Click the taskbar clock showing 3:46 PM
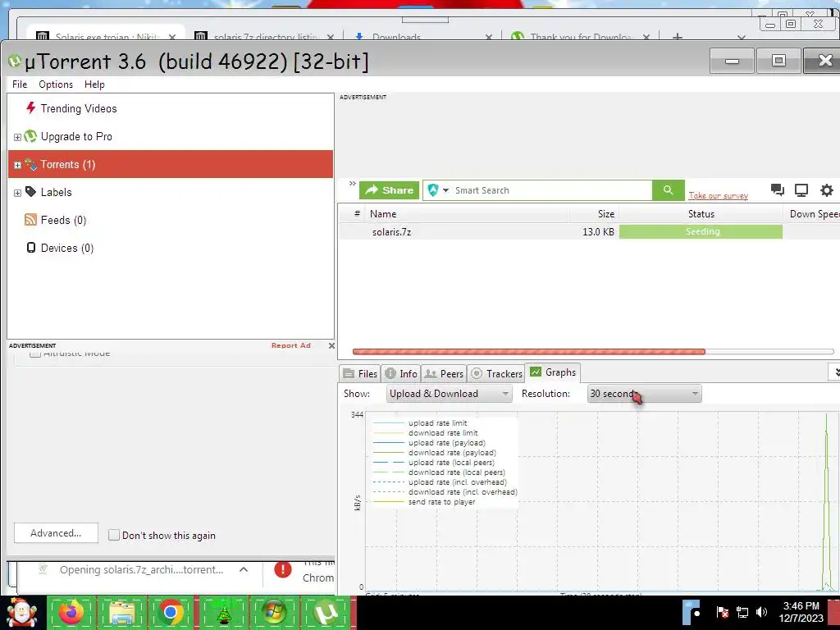 pyautogui.click(x=801, y=612)
